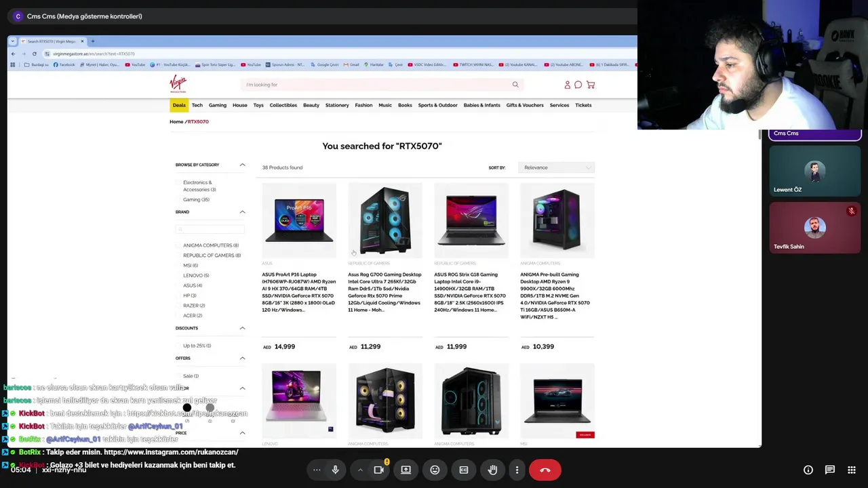The height and width of the screenshot is (488, 868).
Task: Open ProArt P16 laptop product image
Action: (299, 220)
